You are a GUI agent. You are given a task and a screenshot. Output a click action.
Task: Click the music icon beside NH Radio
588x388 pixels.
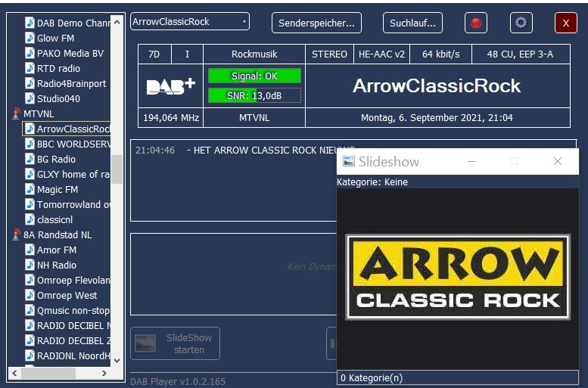tap(30, 265)
